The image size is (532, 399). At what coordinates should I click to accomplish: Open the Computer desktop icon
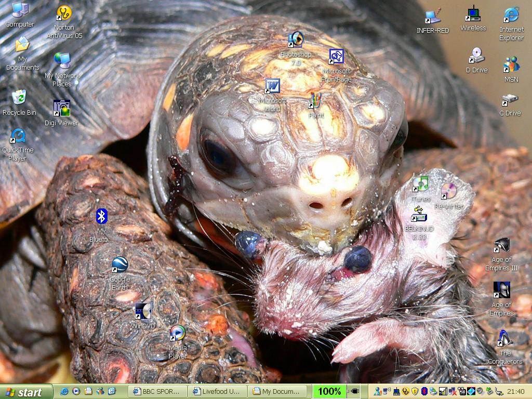(19, 14)
